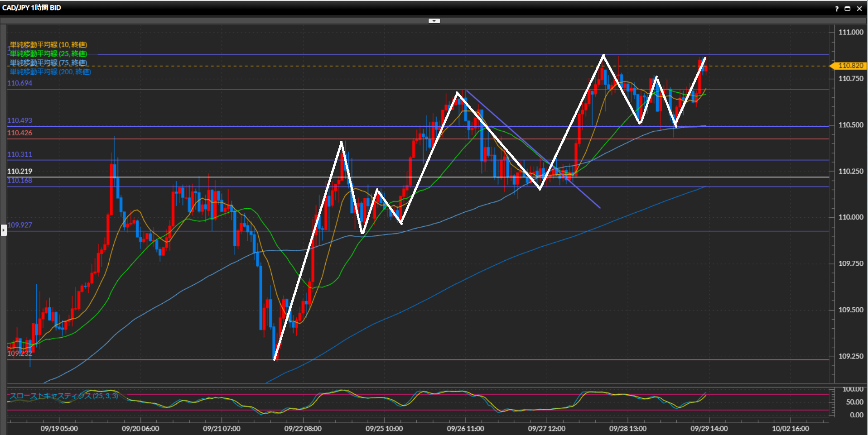
Task: Click the red 109.232 support line label
Action: click(19, 354)
